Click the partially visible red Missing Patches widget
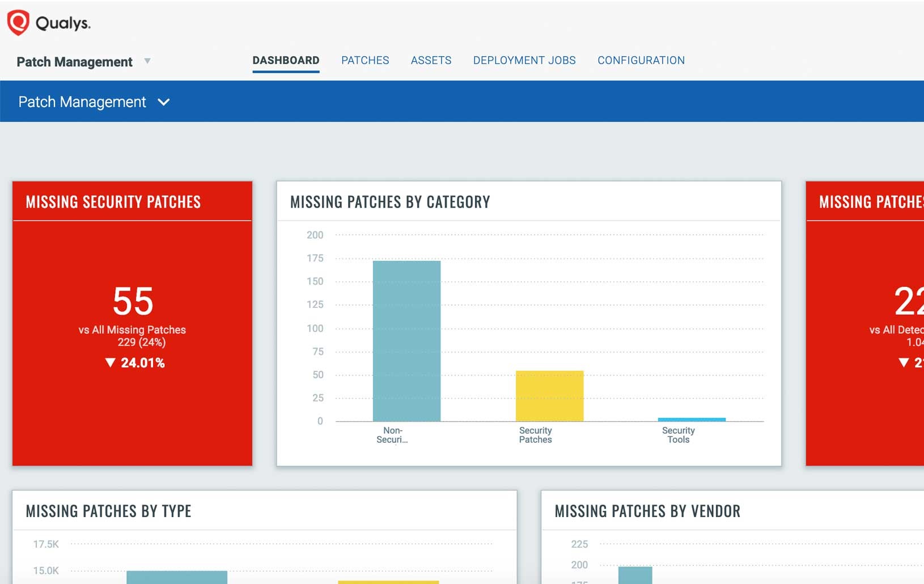 coord(865,324)
